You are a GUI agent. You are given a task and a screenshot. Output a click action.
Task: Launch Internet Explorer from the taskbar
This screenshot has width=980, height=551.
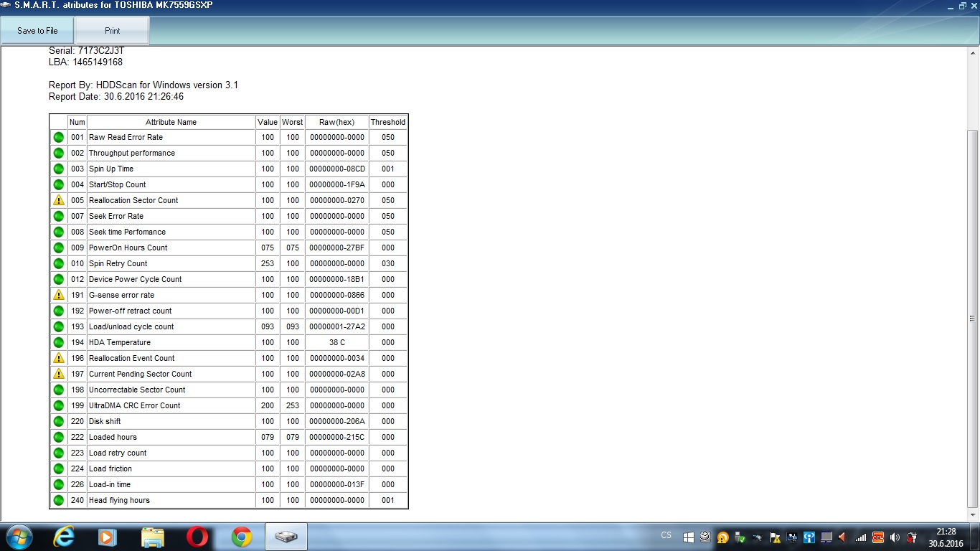click(x=65, y=537)
